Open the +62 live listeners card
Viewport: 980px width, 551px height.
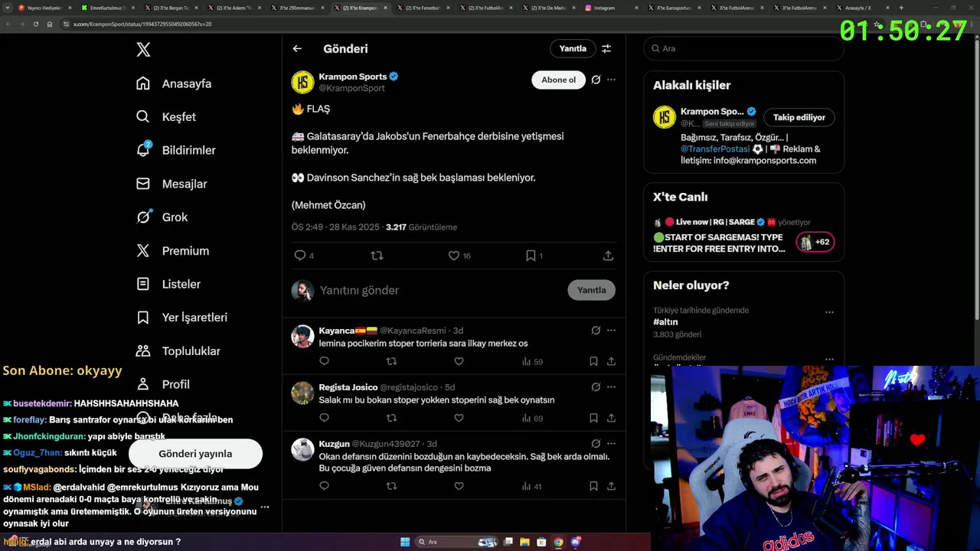point(815,242)
